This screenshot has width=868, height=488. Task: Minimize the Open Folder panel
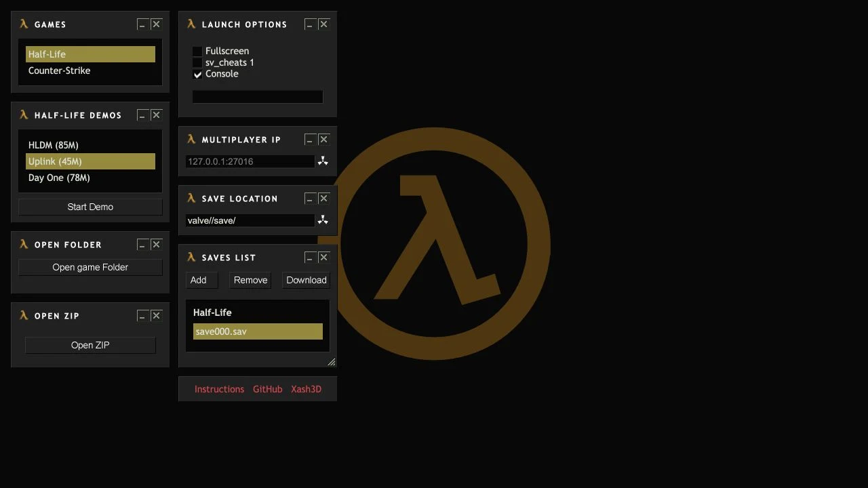[x=142, y=245]
